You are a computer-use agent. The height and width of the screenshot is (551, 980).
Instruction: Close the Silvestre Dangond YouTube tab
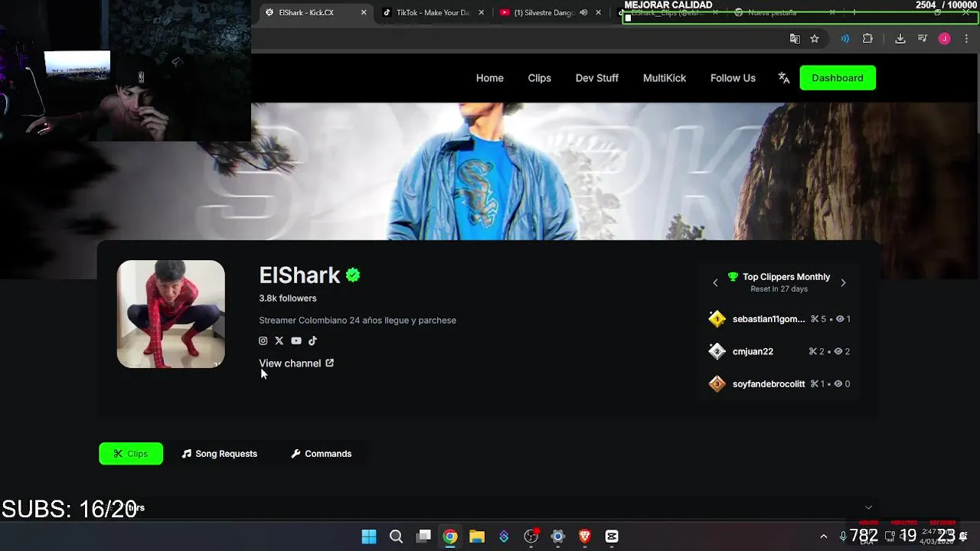598,12
